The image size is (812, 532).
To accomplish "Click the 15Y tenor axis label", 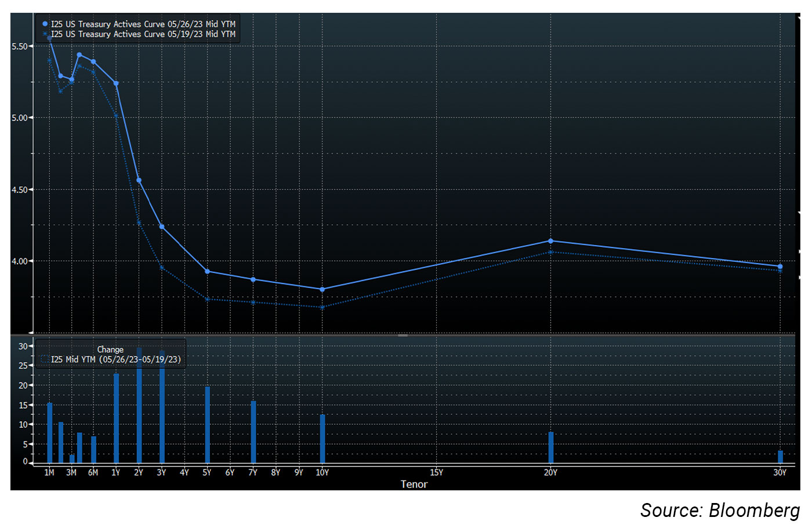I will [437, 473].
